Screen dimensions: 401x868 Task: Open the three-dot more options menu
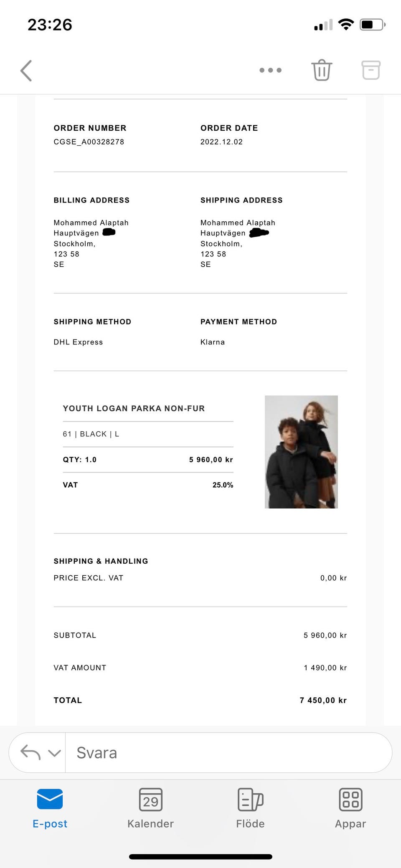270,70
